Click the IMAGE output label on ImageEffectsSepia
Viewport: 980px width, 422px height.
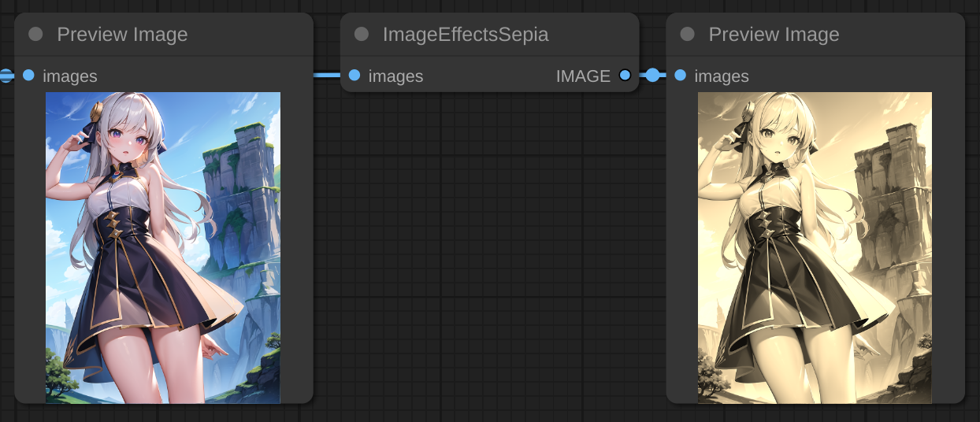pos(583,76)
